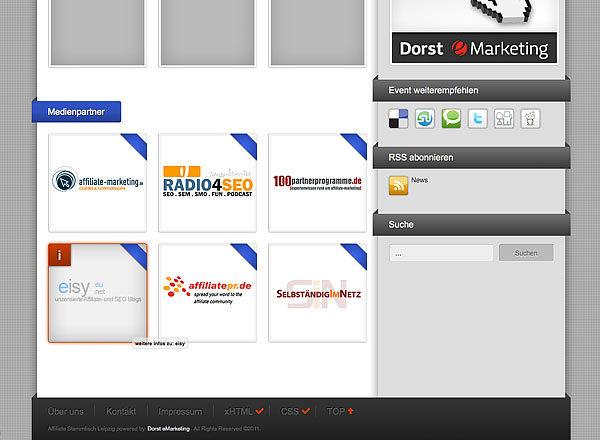600x440 pixels.
Task: Open the SelbständigImNetz partner card
Action: [318, 293]
